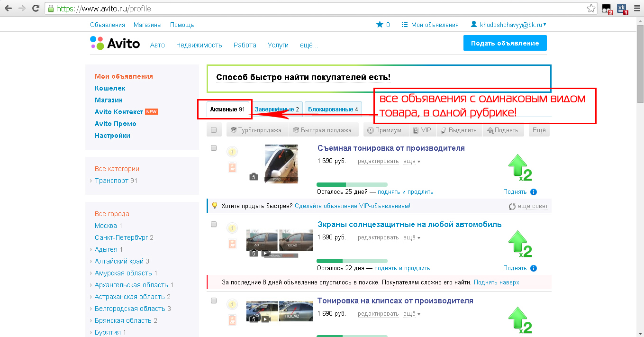The height and width of the screenshot is (337, 644).
Task: Reload the page with the refresh icon
Action: [36, 9]
